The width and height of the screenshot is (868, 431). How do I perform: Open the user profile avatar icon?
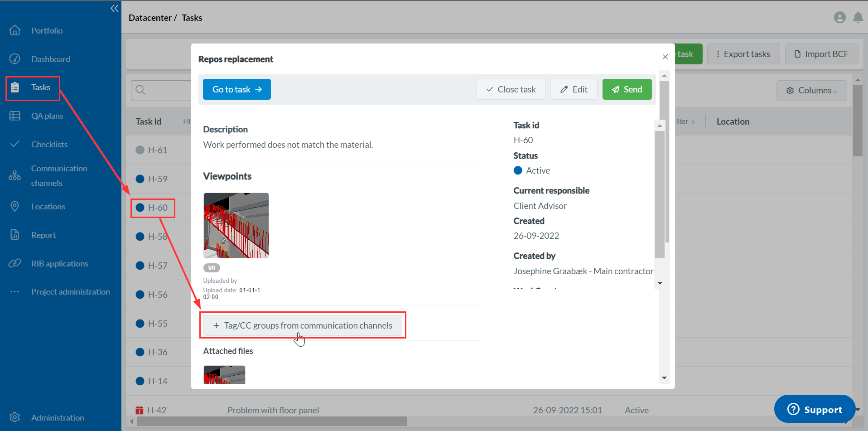839,18
